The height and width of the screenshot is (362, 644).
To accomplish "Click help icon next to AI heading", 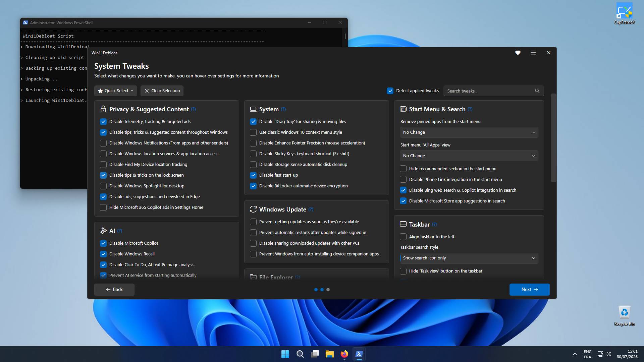I will point(120,231).
